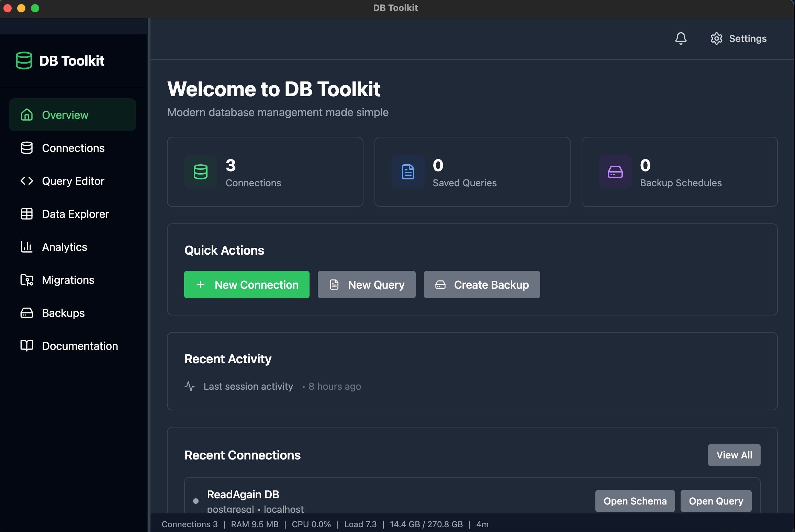This screenshot has height=532, width=795.
Task: Click the Connections database icon in sidebar
Action: [x=26, y=148]
